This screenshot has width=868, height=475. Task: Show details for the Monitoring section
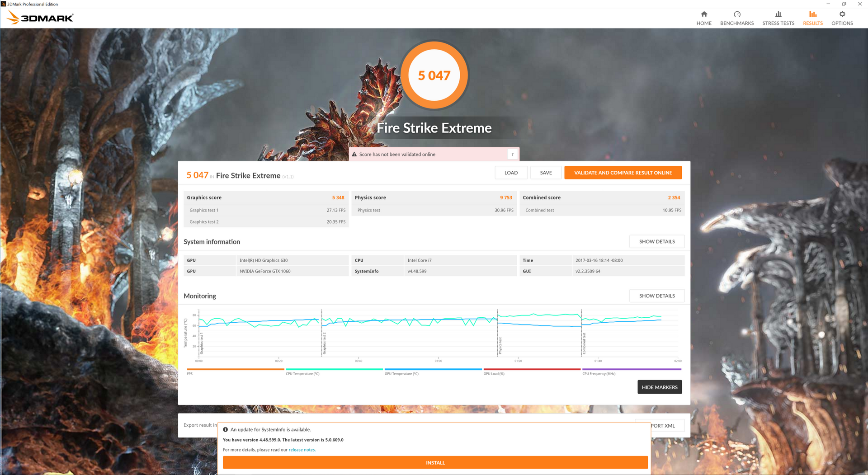click(x=657, y=296)
